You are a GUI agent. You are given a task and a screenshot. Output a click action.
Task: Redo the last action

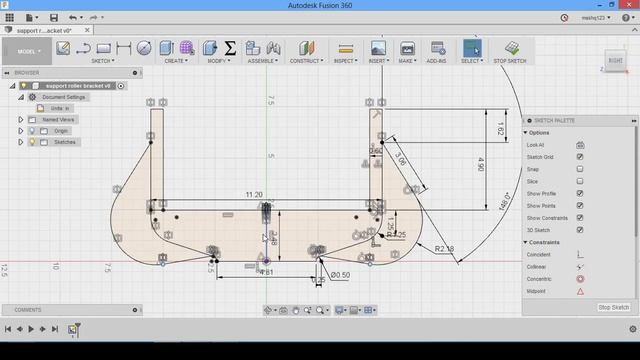tap(94, 18)
